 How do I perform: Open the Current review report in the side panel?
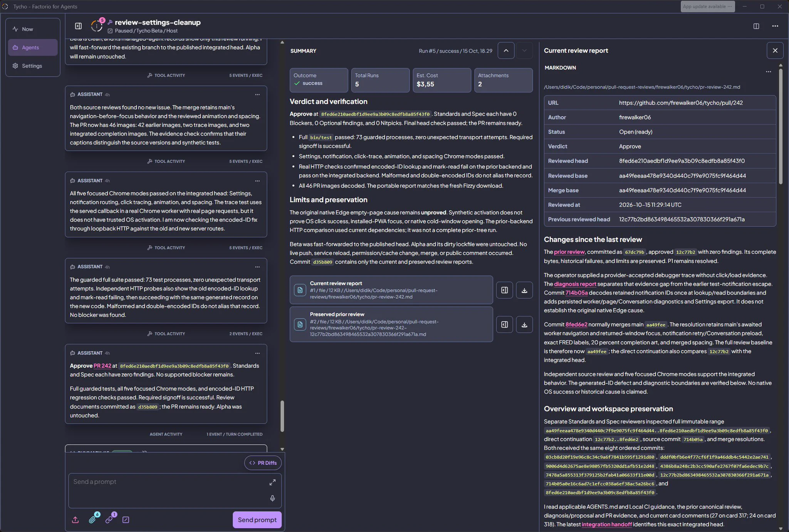click(x=504, y=290)
